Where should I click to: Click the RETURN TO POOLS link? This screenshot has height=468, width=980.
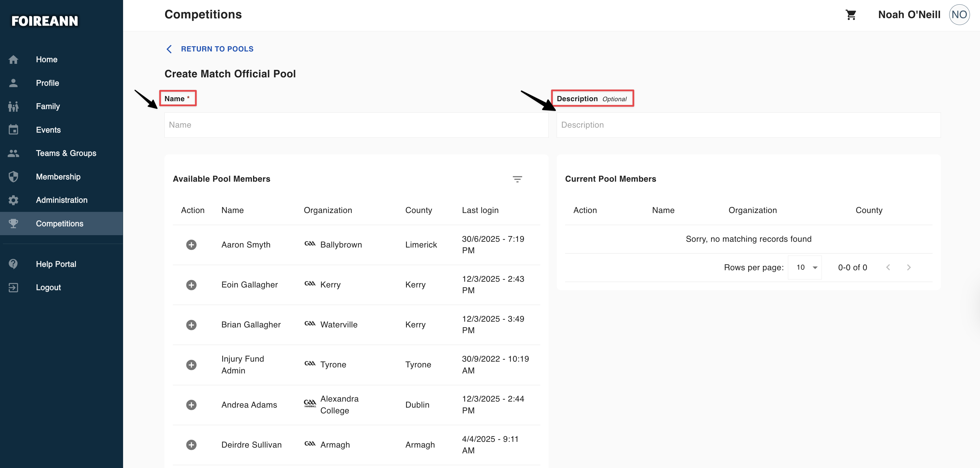pos(217,49)
